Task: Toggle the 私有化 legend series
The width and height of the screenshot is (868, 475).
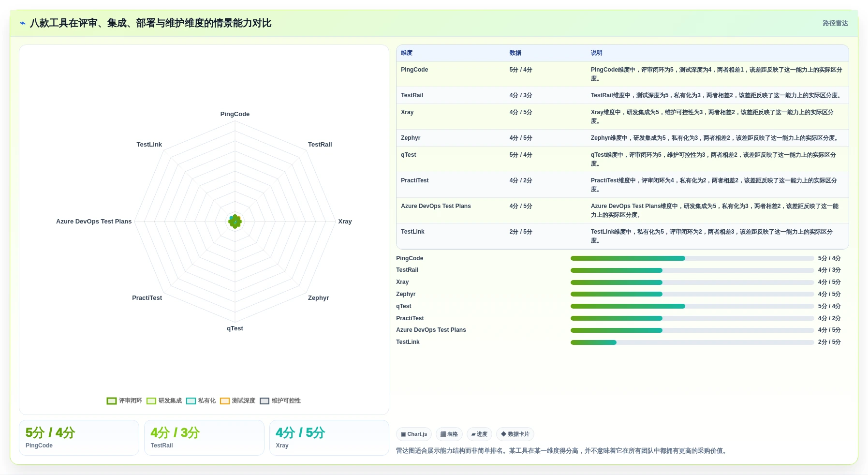Action: [x=201, y=401]
